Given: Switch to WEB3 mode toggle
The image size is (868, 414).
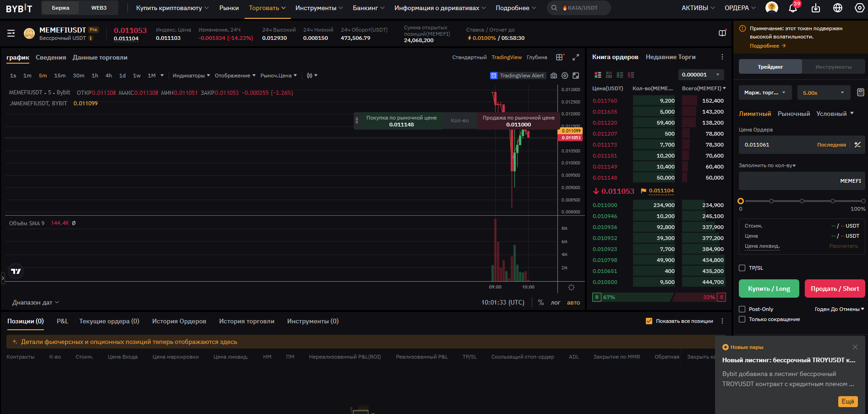Looking at the screenshot, I should click(x=99, y=8).
